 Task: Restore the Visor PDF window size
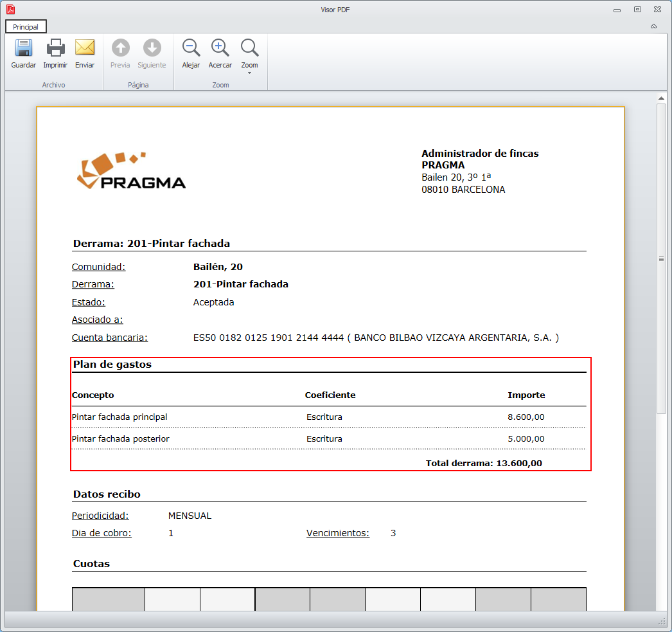tap(637, 10)
